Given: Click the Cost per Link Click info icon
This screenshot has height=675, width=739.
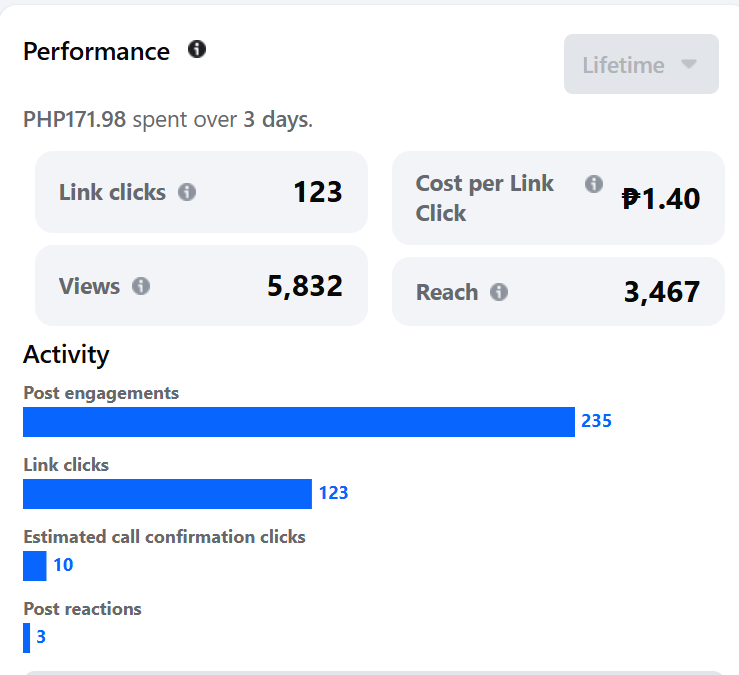Looking at the screenshot, I should tap(594, 184).
